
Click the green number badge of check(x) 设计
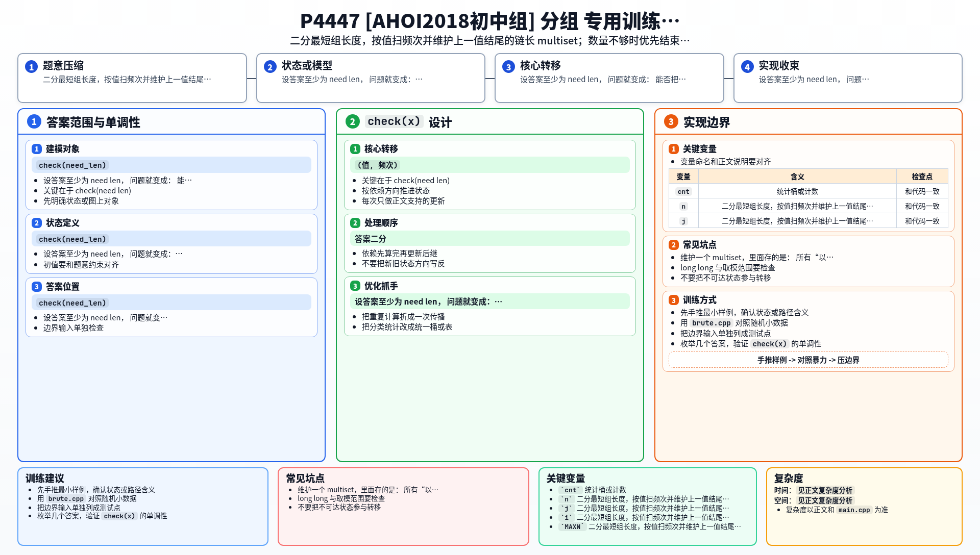353,121
